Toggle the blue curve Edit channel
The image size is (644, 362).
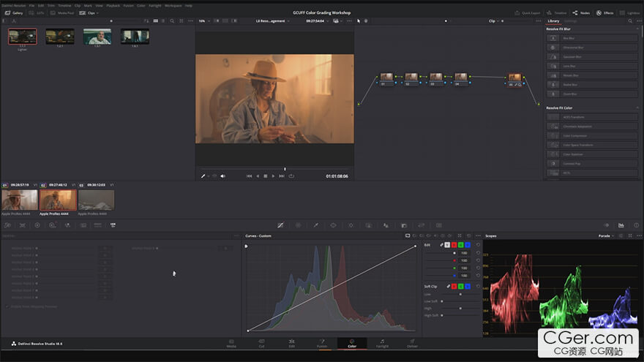coord(468,245)
